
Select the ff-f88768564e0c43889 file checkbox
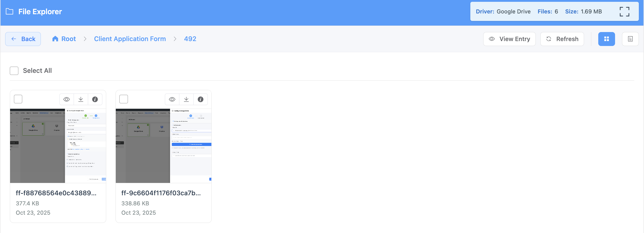(18, 99)
